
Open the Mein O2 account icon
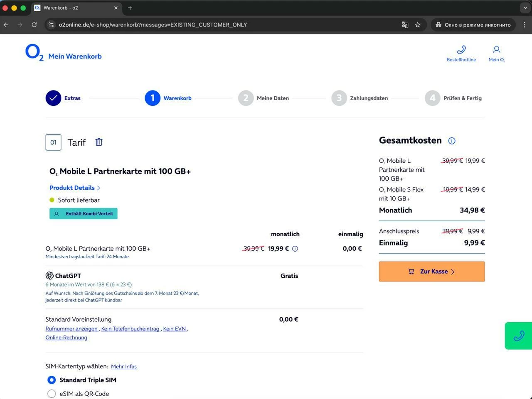[496, 50]
